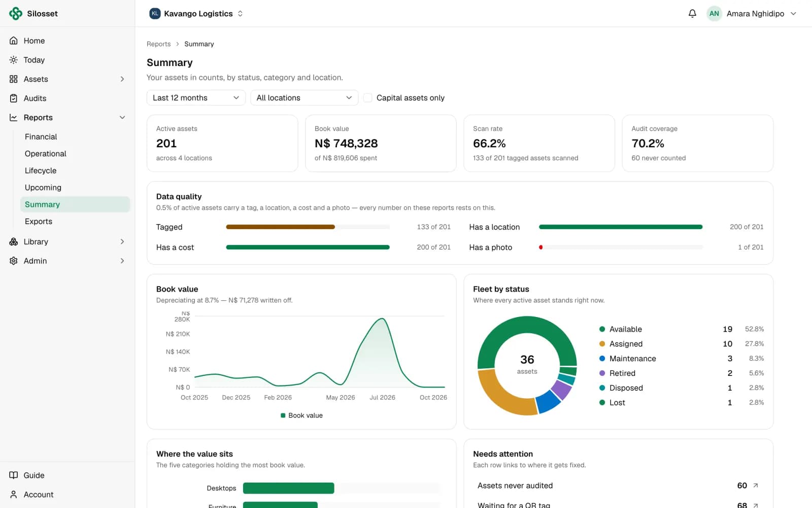The width and height of the screenshot is (812, 508).
Task: Open the Upcoming report
Action: (x=75, y=187)
